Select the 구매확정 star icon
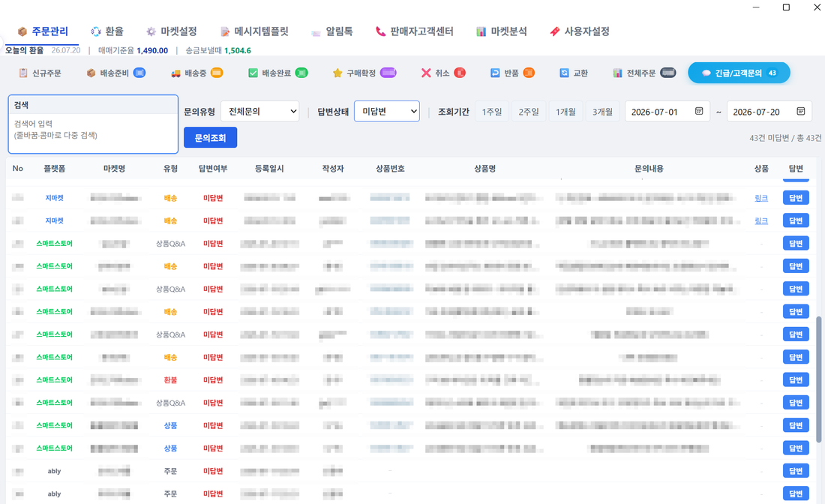Image resolution: width=825 pixels, height=504 pixels. [x=337, y=73]
